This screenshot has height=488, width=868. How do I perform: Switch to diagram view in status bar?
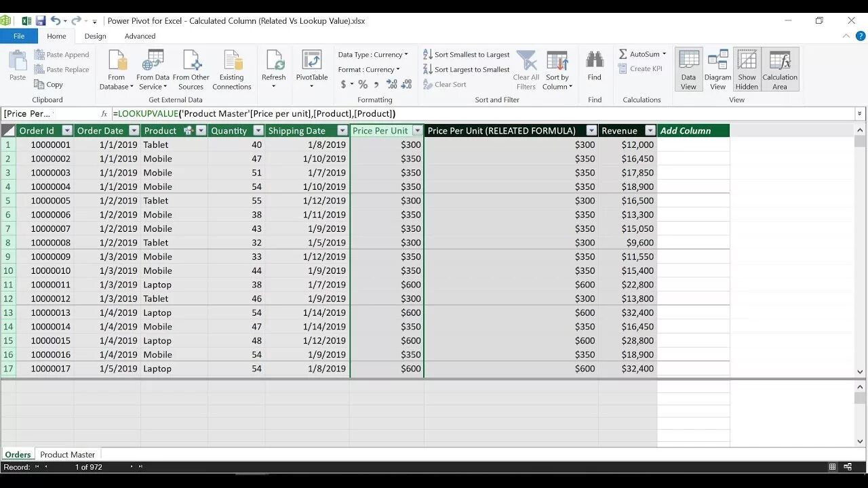point(848,467)
